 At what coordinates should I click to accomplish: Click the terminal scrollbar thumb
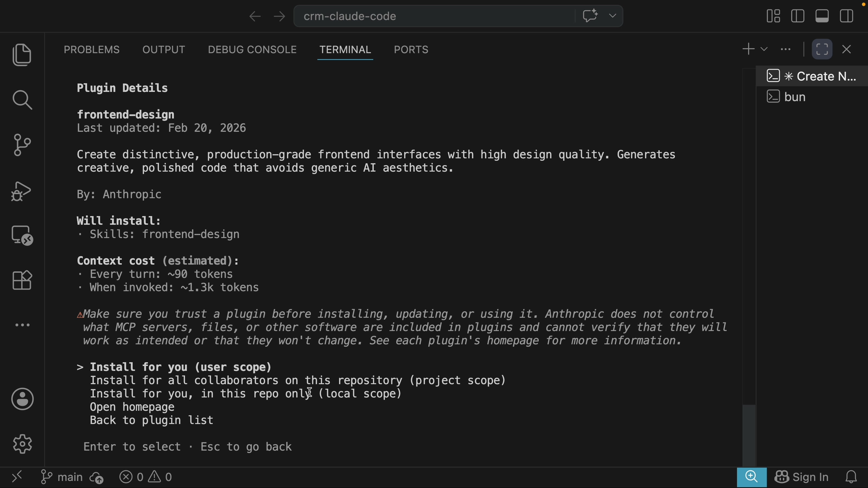pyautogui.click(x=749, y=435)
